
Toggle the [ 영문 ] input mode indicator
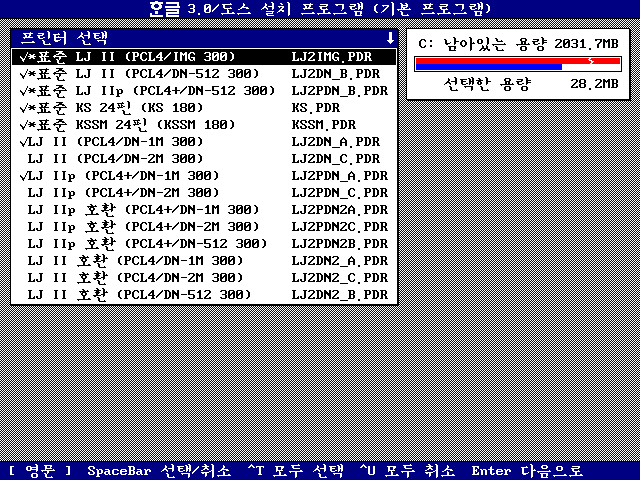coord(40,471)
